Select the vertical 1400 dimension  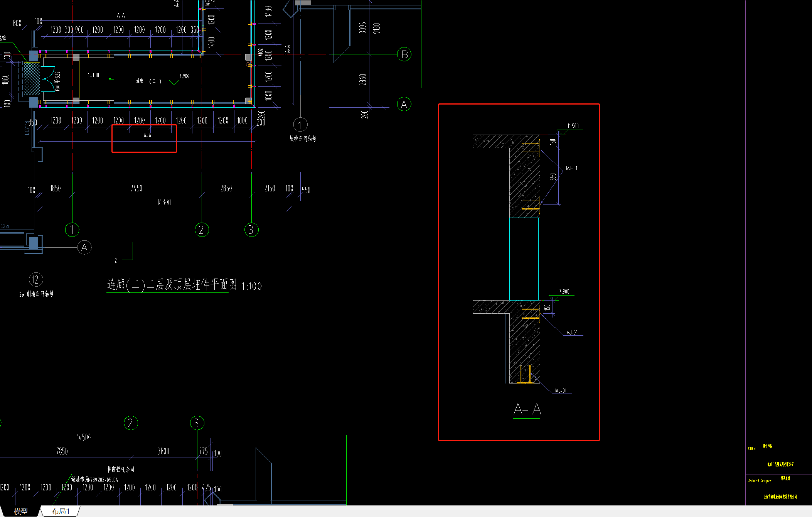(x=211, y=42)
